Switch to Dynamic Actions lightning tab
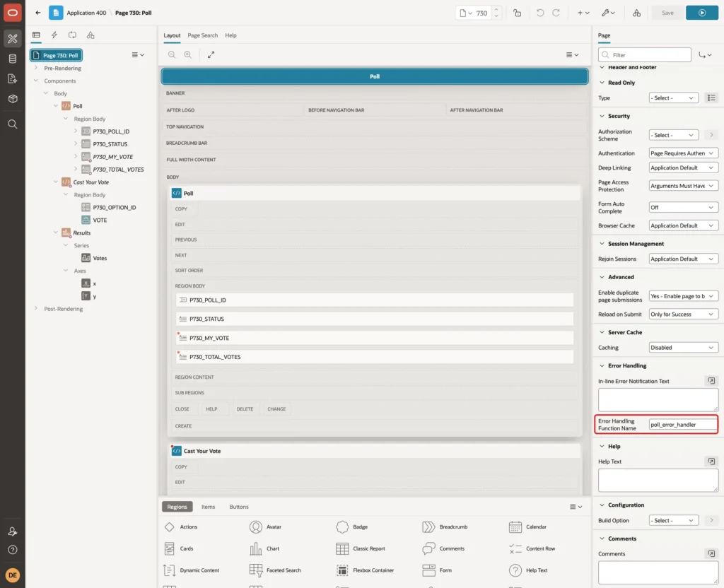The width and height of the screenshot is (724, 588). [x=54, y=35]
